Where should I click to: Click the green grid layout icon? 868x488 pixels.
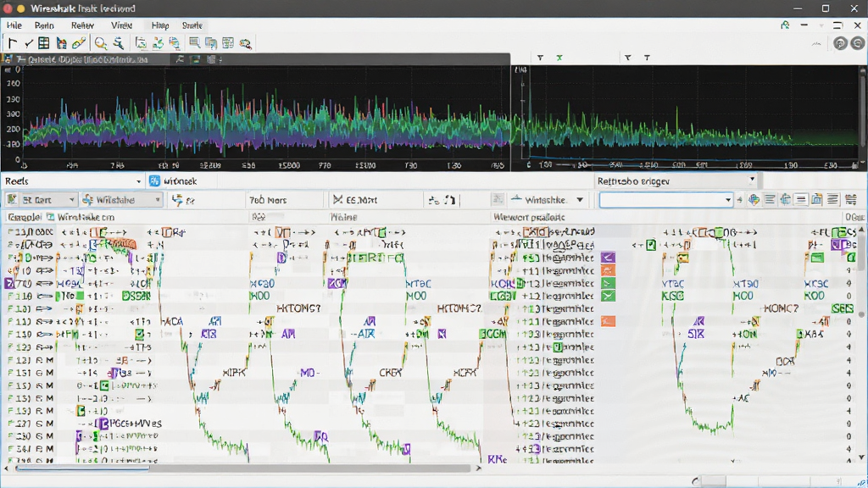pyautogui.click(x=227, y=43)
